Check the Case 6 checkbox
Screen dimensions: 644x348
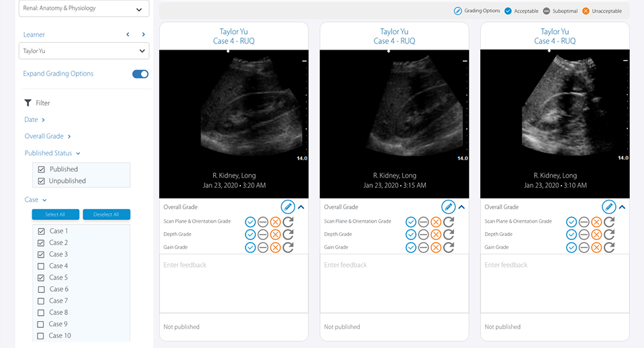41,289
